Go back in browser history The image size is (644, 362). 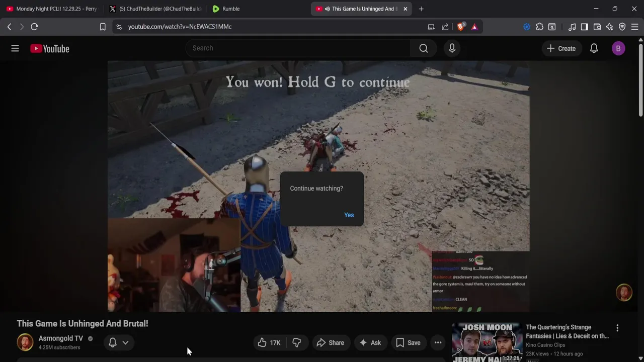point(9,27)
